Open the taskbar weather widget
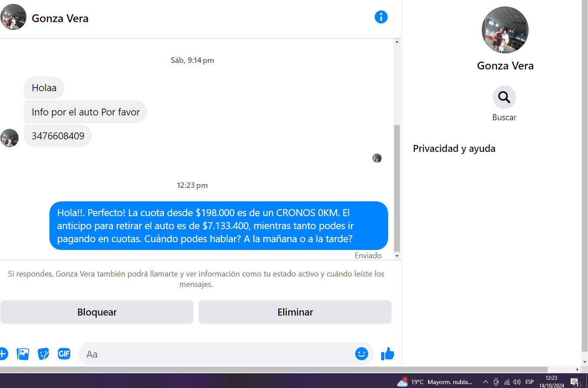Viewport: 588px width, 388px height. [435, 382]
